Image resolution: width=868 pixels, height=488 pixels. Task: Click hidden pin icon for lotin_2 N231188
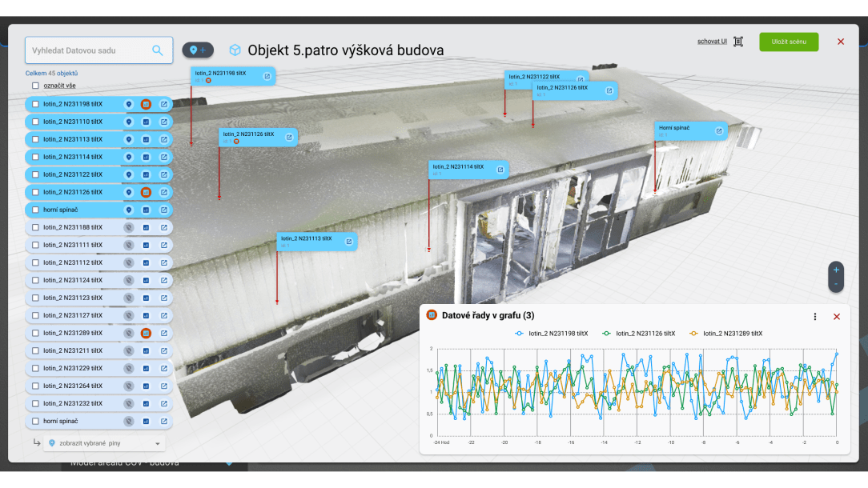pos(128,227)
